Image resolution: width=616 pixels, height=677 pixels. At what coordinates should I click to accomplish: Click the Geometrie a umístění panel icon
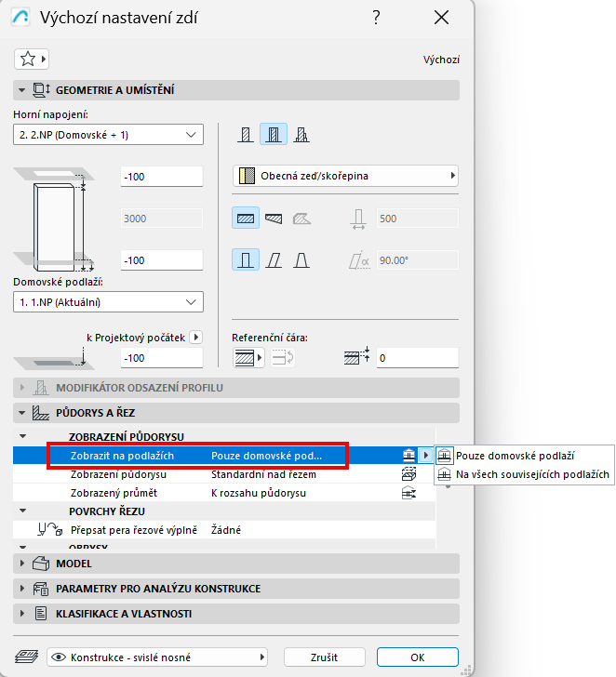coord(42,90)
